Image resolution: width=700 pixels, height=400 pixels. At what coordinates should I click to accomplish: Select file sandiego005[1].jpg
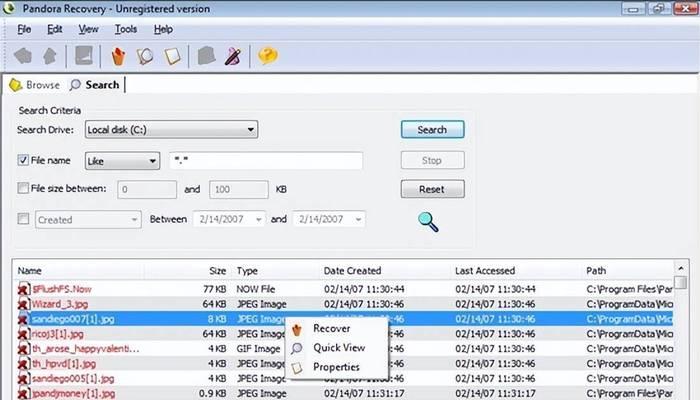click(x=73, y=379)
